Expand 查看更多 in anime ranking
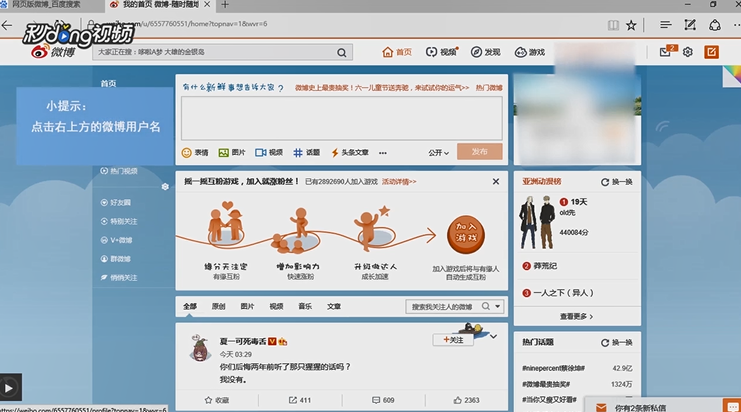The height and width of the screenshot is (412, 741). [577, 317]
